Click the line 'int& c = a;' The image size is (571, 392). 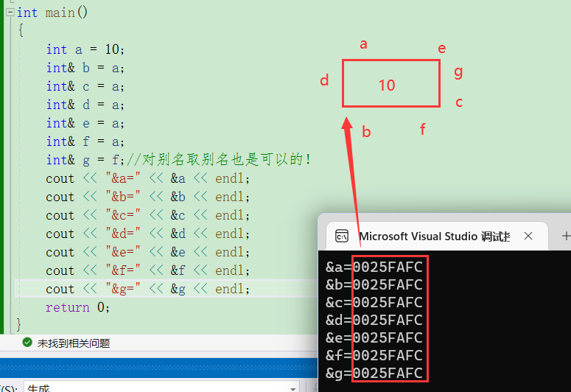tap(85, 86)
